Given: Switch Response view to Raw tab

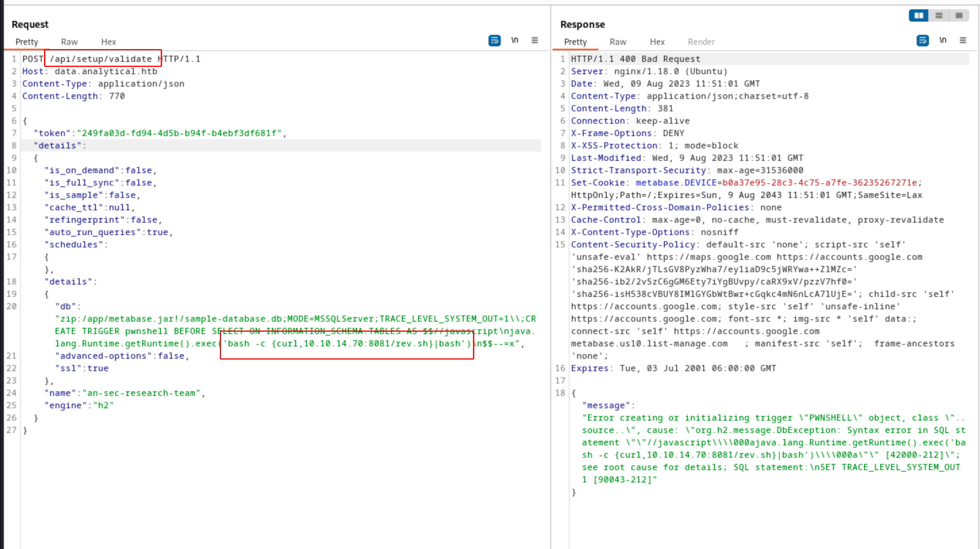Looking at the screenshot, I should point(618,42).
